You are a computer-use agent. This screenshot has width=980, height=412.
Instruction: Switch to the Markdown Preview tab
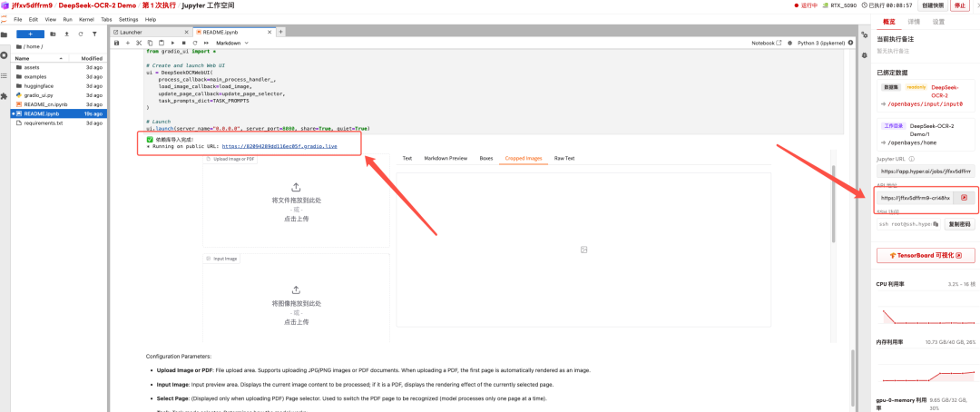[446, 159]
